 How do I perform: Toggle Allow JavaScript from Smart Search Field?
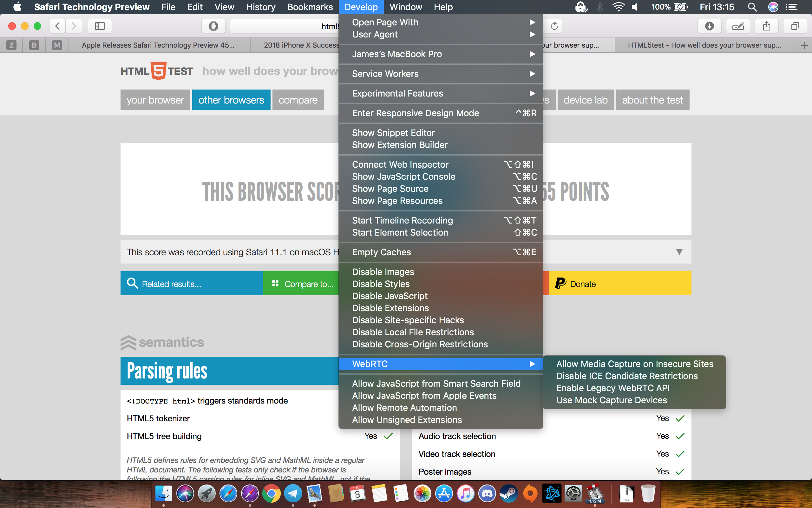(441, 384)
